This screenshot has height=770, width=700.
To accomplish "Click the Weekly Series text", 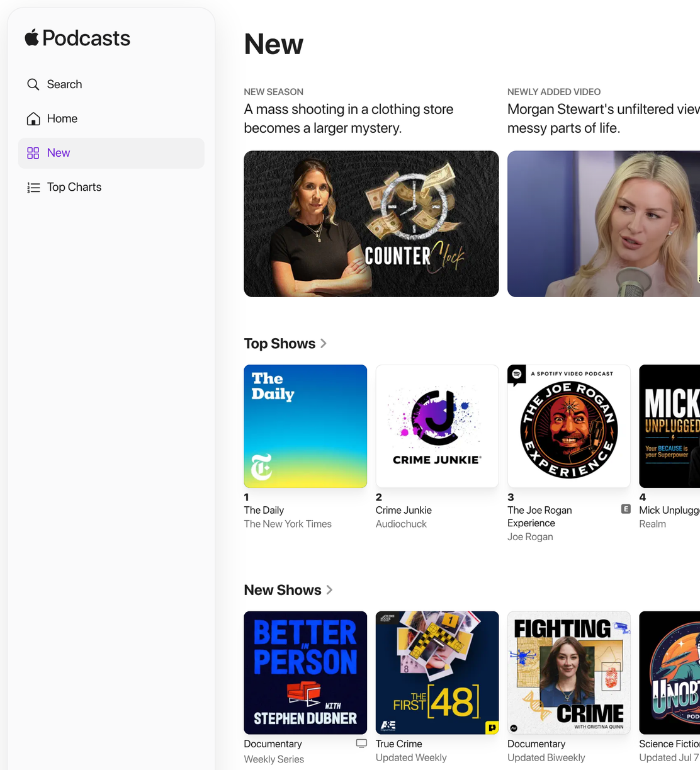I will tap(274, 759).
